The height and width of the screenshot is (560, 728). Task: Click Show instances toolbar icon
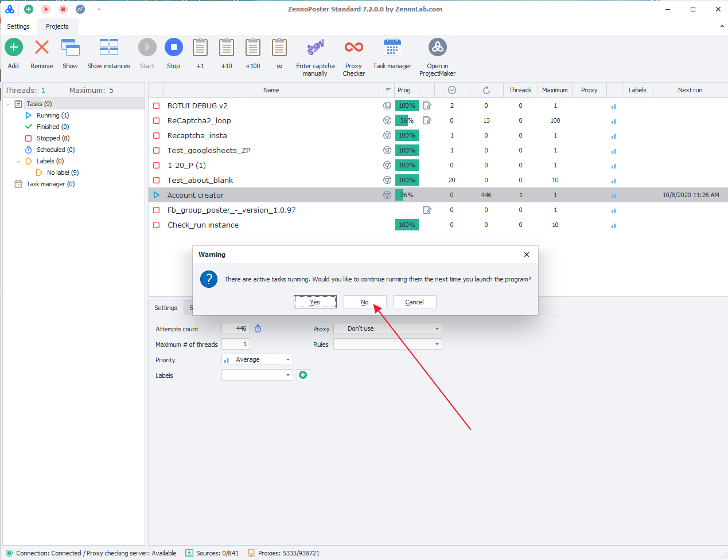point(108,48)
